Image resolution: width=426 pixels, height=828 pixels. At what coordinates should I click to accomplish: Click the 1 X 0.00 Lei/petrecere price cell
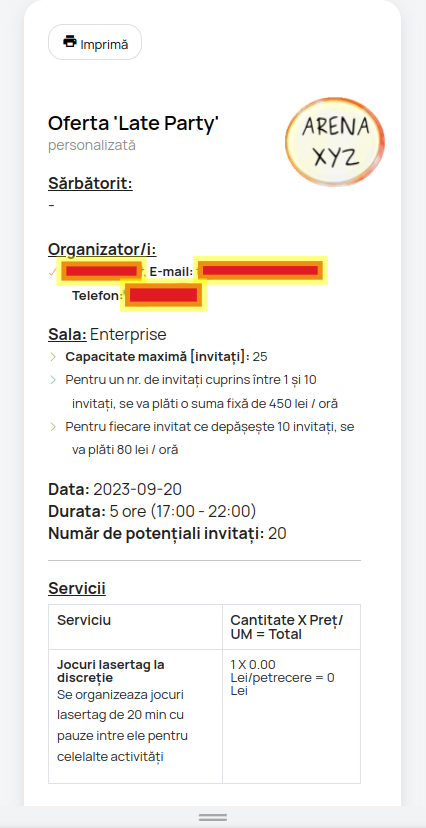tap(282, 678)
